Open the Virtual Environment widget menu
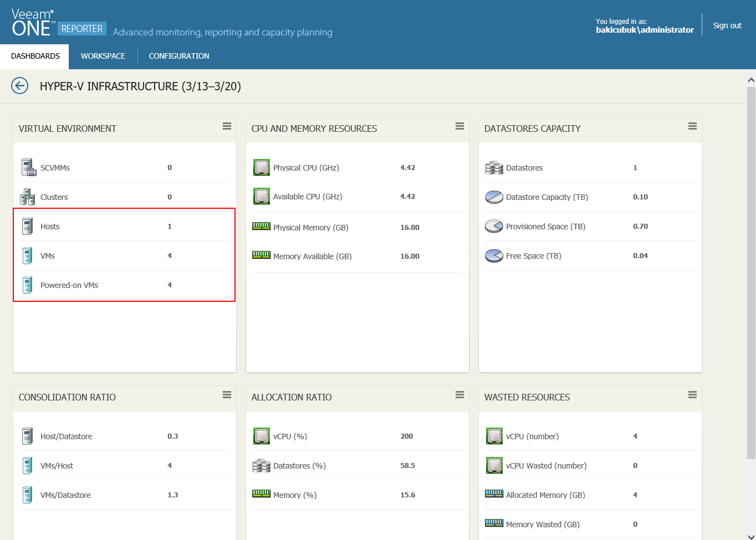The width and height of the screenshot is (756, 540). coord(227,126)
